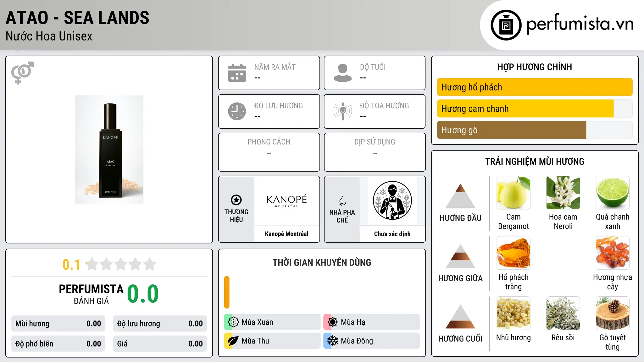Image resolution: width=644 pixels, height=362 pixels.
Task: Select the Mùa Đông season row
Action: tap(371, 341)
